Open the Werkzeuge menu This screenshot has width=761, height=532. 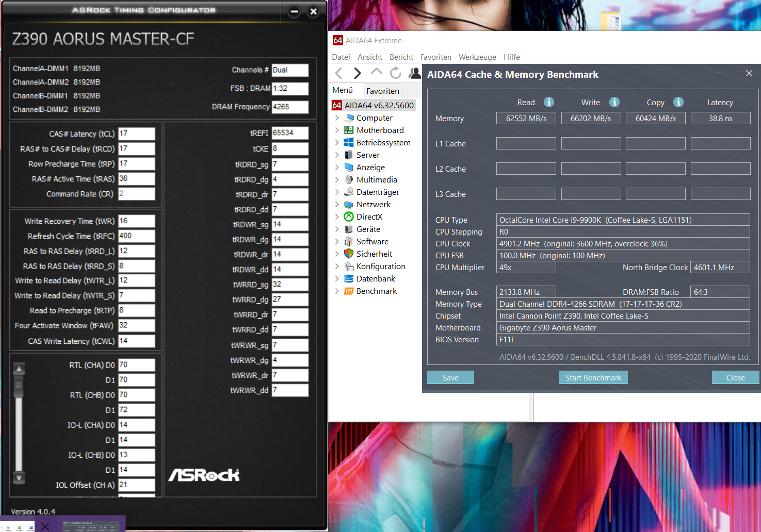(x=477, y=57)
